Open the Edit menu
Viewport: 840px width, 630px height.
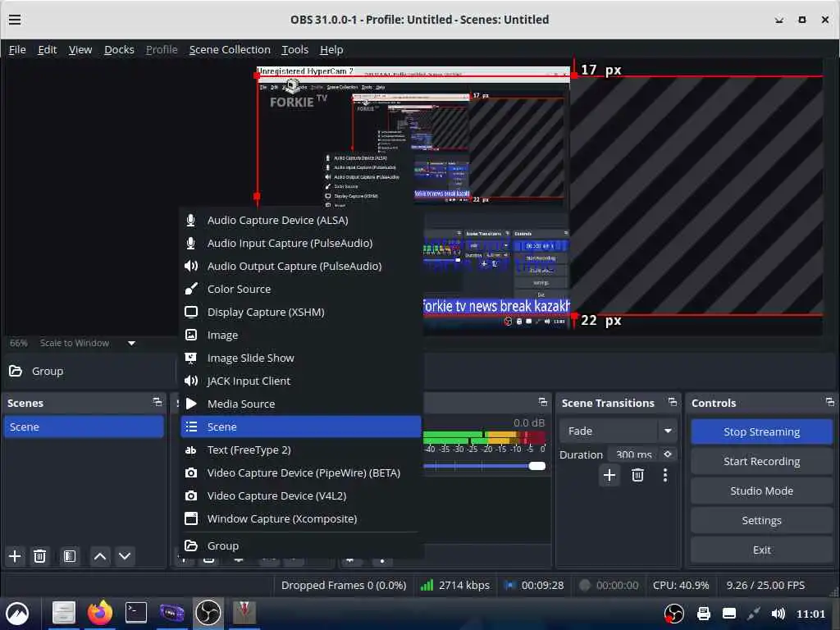click(47, 50)
